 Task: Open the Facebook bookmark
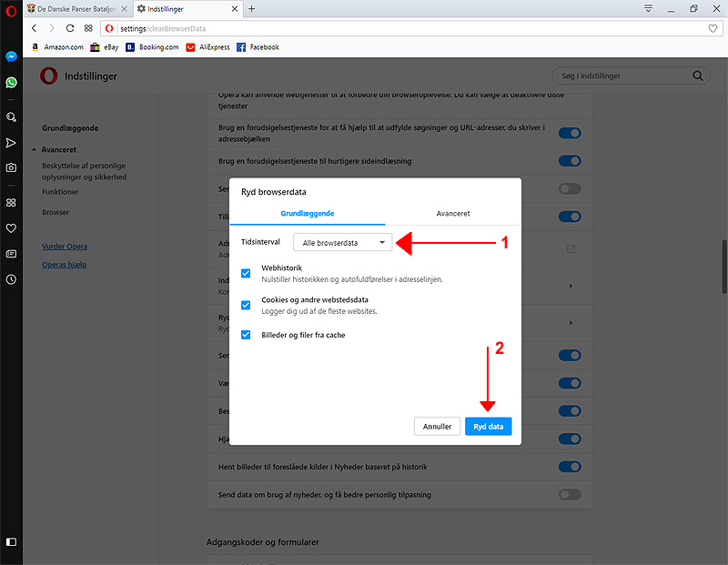(x=258, y=47)
